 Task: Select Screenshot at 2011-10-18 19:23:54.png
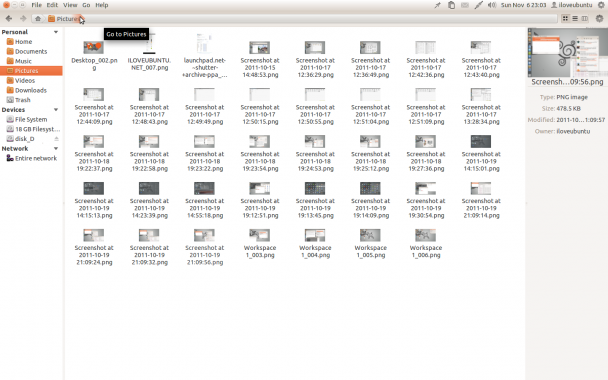260,153
